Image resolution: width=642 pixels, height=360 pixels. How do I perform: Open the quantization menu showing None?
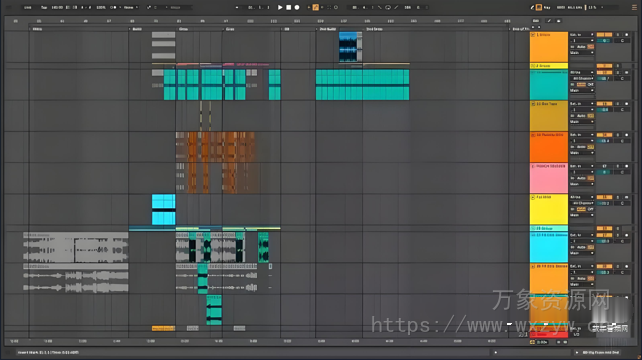[x=130, y=7]
